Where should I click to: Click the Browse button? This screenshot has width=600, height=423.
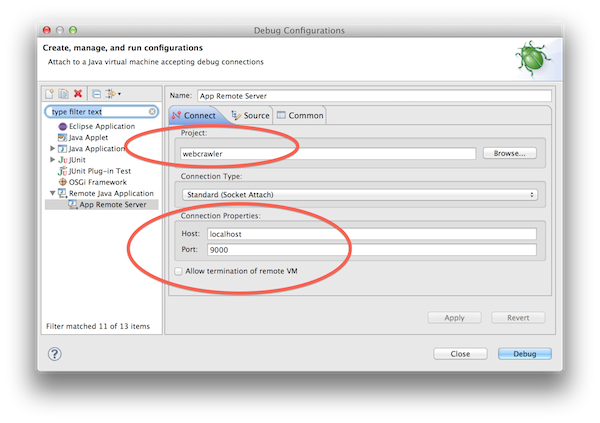(x=509, y=153)
